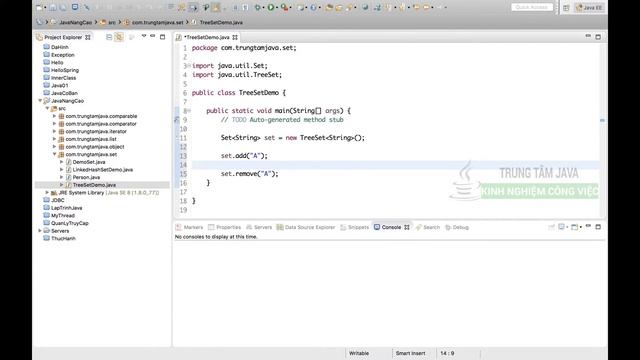Viewport: 640px width, 360px height.
Task: Click com.trungtamjava.set in the breadcrumb
Action: pos(158,22)
